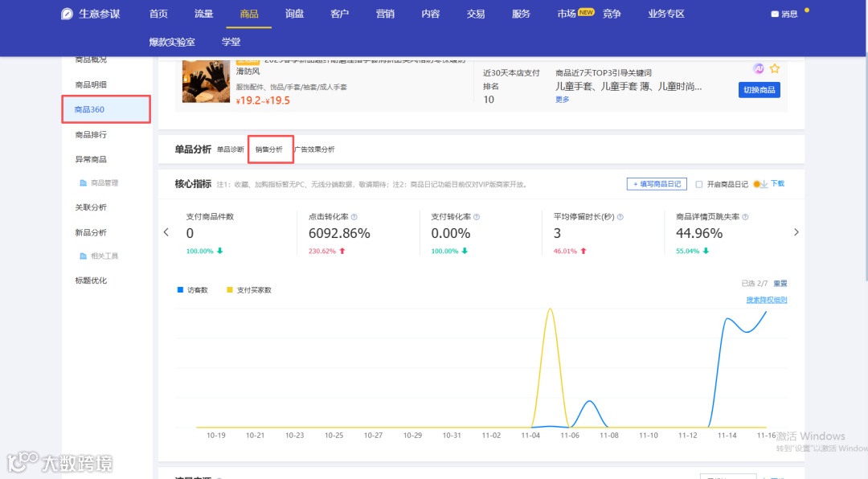Click the 商品管理 document icon

click(83, 182)
